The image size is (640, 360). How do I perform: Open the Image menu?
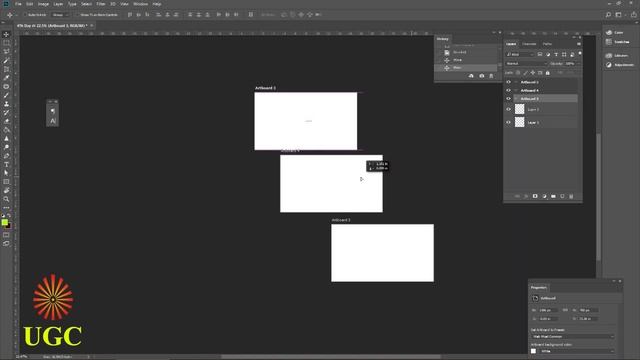coord(43,4)
